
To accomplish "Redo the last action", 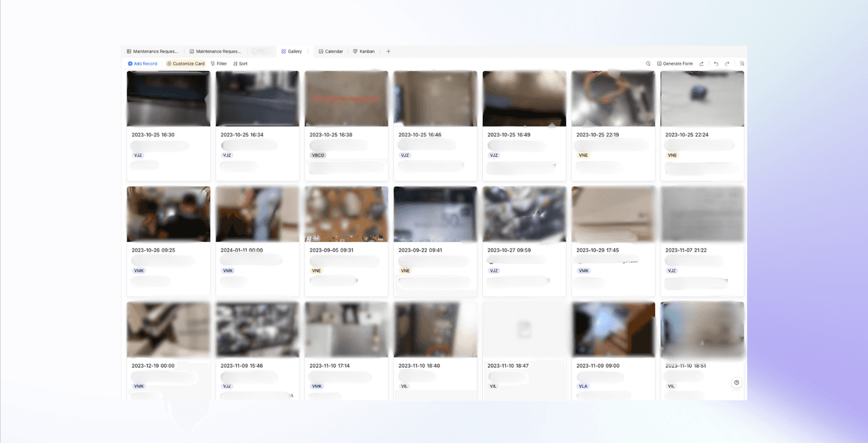I will point(727,64).
